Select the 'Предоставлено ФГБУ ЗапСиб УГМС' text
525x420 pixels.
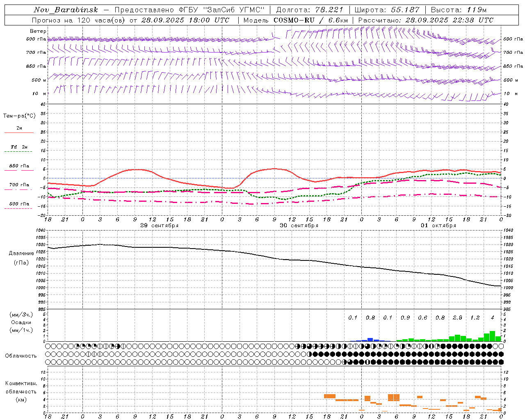click(x=189, y=10)
